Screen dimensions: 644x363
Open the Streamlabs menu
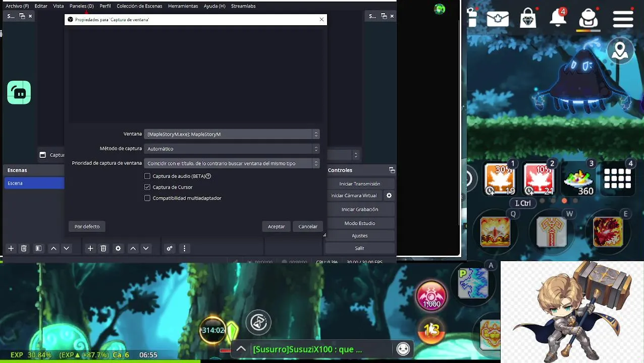coord(243,6)
